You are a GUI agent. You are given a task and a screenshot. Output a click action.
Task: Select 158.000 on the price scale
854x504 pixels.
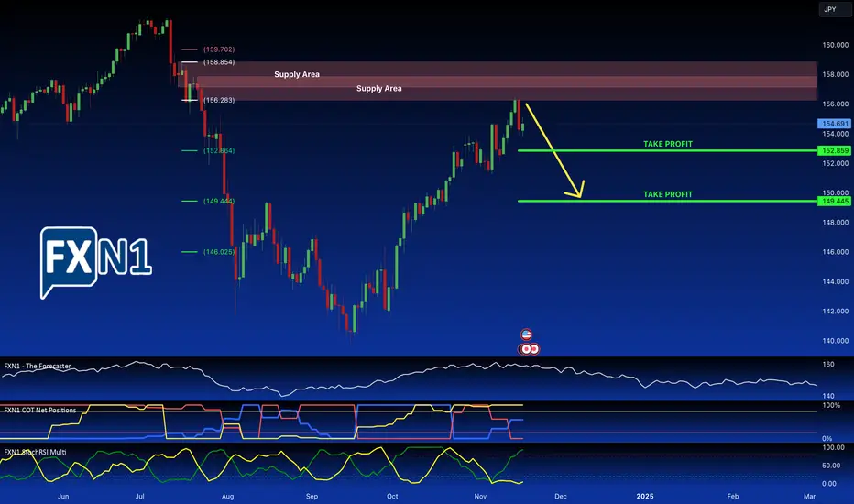pos(835,74)
